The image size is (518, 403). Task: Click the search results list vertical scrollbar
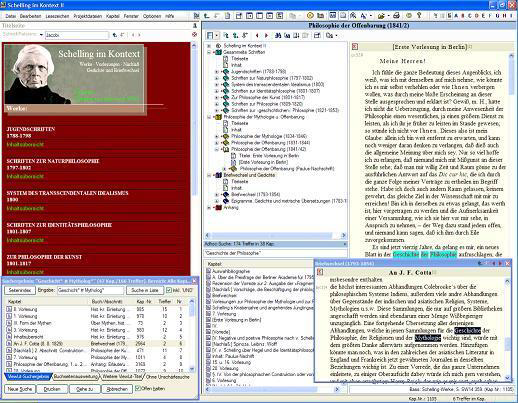tap(192, 335)
